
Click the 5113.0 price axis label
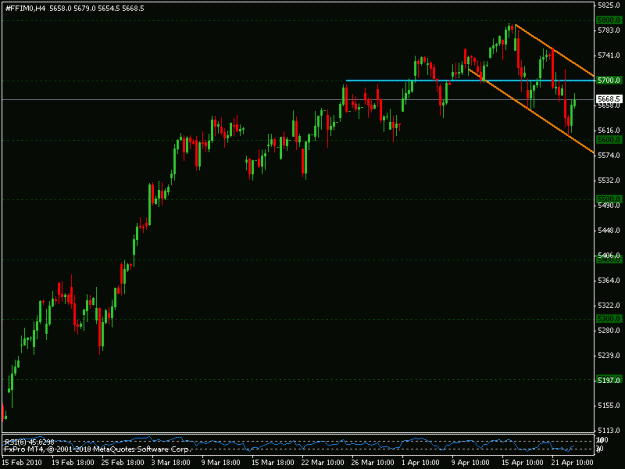[609, 430]
